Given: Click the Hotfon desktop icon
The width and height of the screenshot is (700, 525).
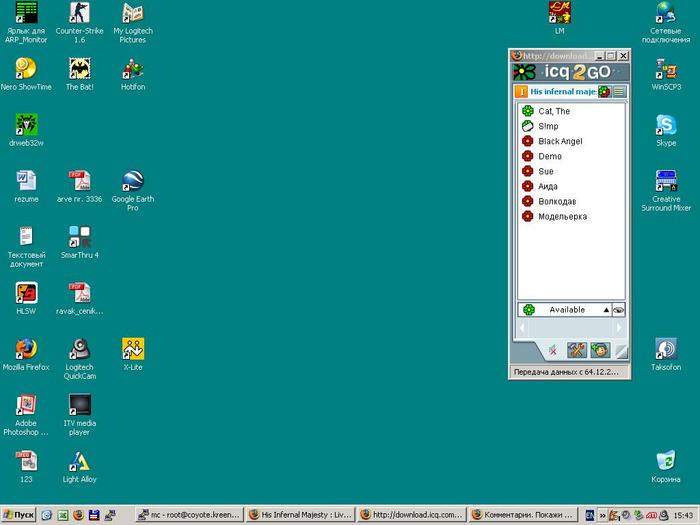Looking at the screenshot, I should click(133, 68).
